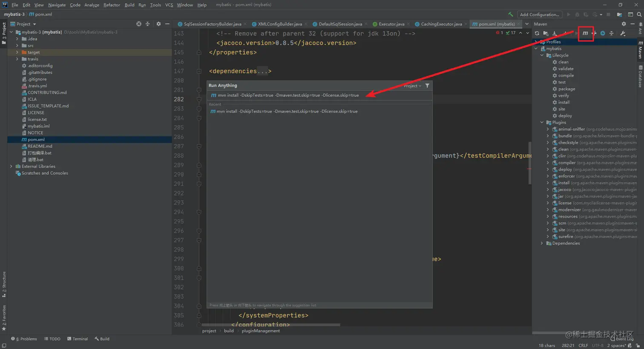Open Project scope dropdown in Run Anything
This screenshot has width=644, height=349.
[412, 86]
